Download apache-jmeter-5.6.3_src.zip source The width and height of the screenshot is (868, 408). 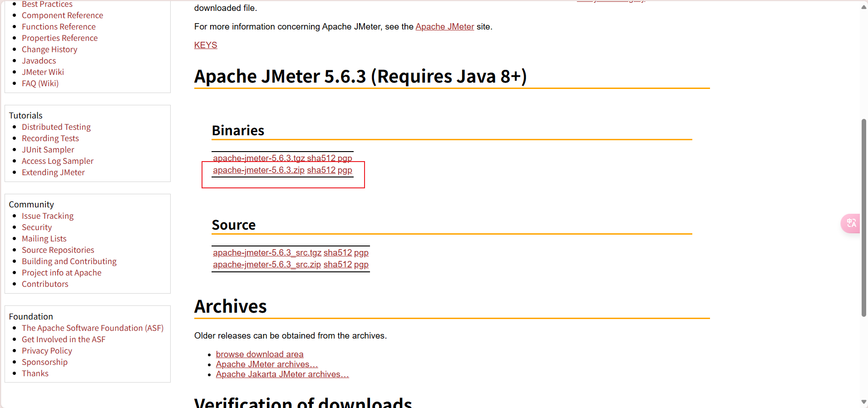click(267, 265)
